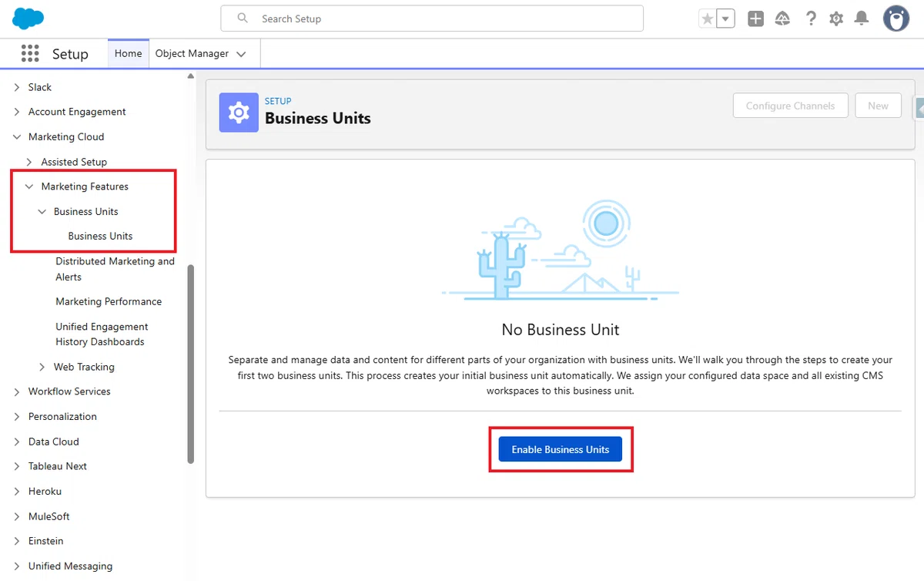This screenshot has width=924, height=581.
Task: Open the Help question mark icon
Action: pyautogui.click(x=811, y=19)
